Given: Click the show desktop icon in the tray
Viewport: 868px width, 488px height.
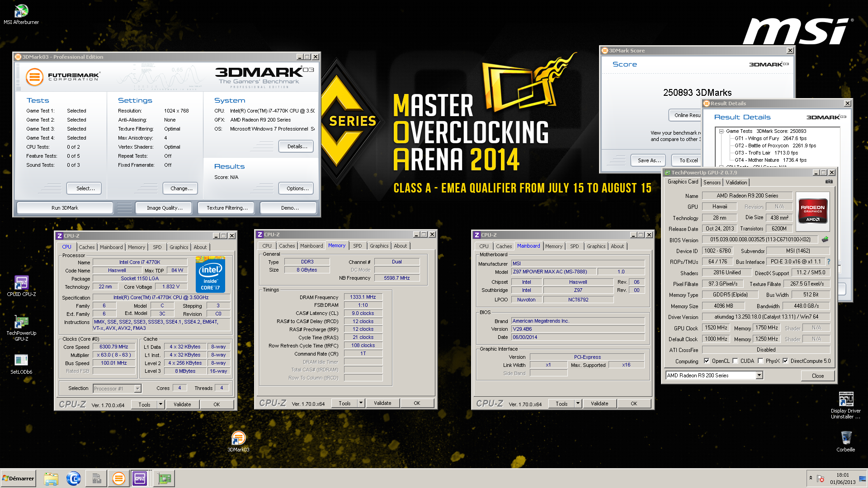Looking at the screenshot, I should (863, 479).
